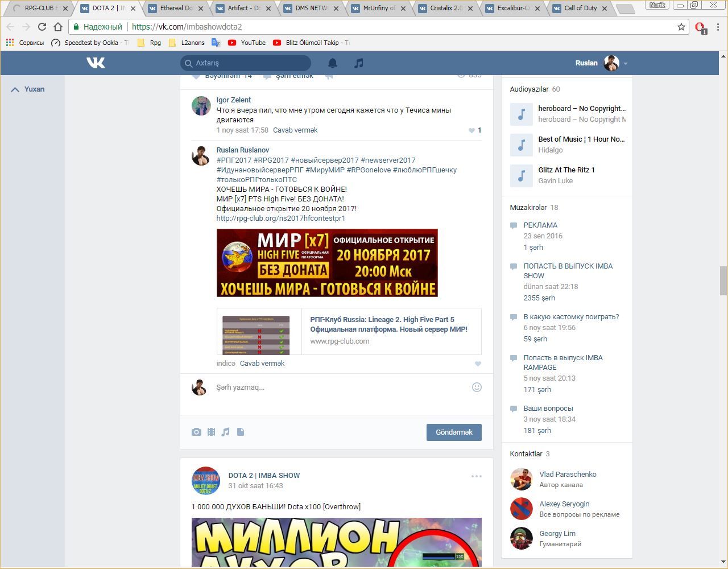Open post options three-dots menu
This screenshot has height=569, width=728.
click(477, 476)
